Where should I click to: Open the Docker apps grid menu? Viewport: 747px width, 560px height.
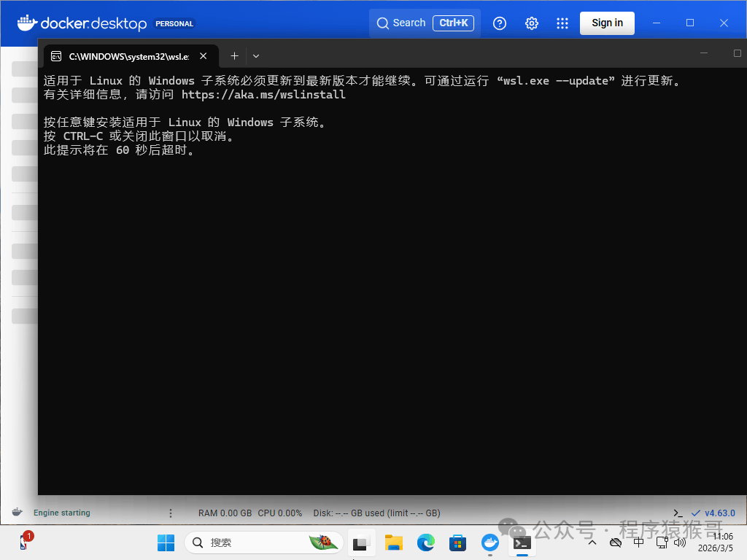(562, 23)
